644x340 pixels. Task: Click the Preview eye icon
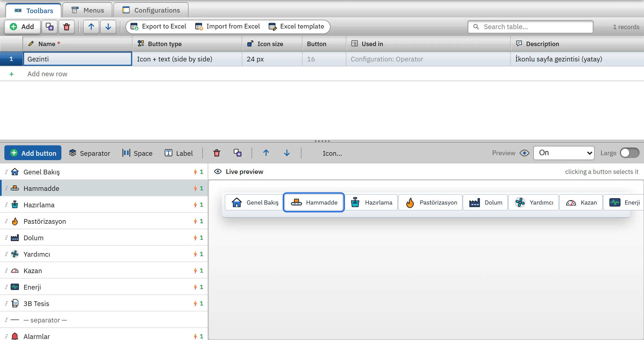point(524,153)
